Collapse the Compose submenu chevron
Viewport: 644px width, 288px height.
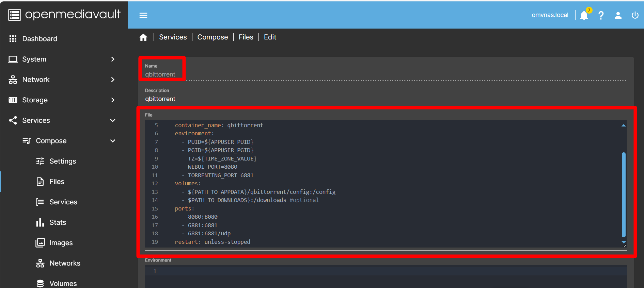(x=113, y=141)
